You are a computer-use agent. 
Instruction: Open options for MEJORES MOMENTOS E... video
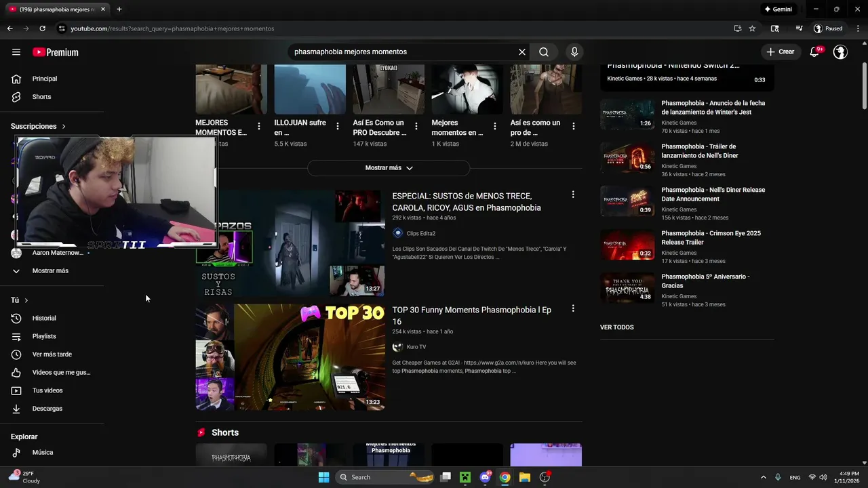(259, 126)
